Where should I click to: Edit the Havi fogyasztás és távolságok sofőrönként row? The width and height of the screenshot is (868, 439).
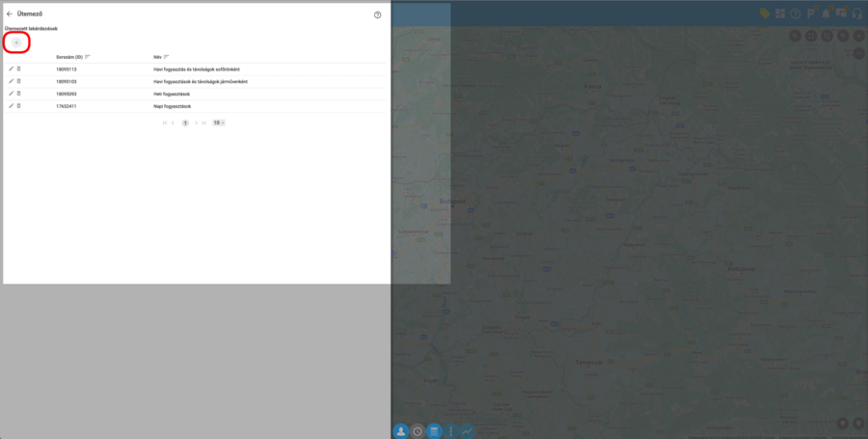(12, 69)
